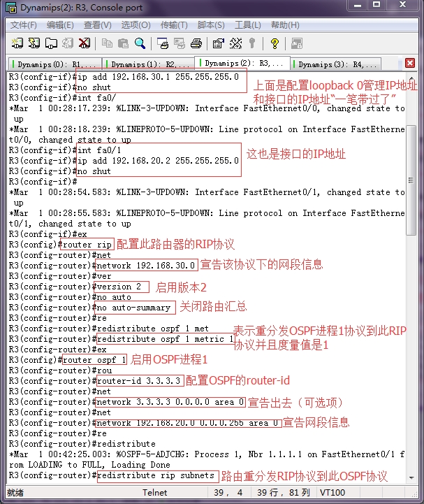Maximize the SecureCRT window
The image size is (424, 504).
[x=376, y=5]
